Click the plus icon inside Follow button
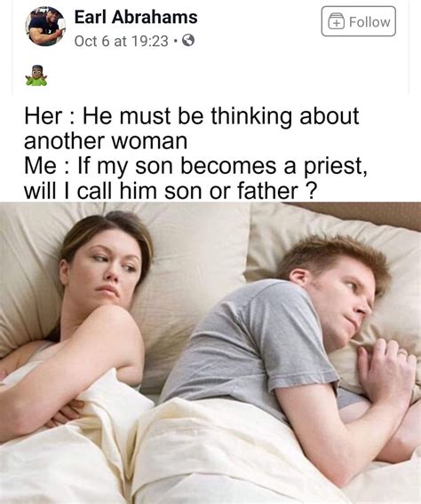The image size is (421, 504). tap(336, 22)
